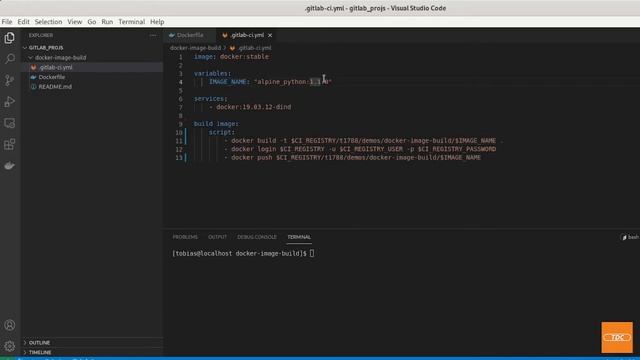Click the Explorer more actions ellipsis

(x=153, y=36)
